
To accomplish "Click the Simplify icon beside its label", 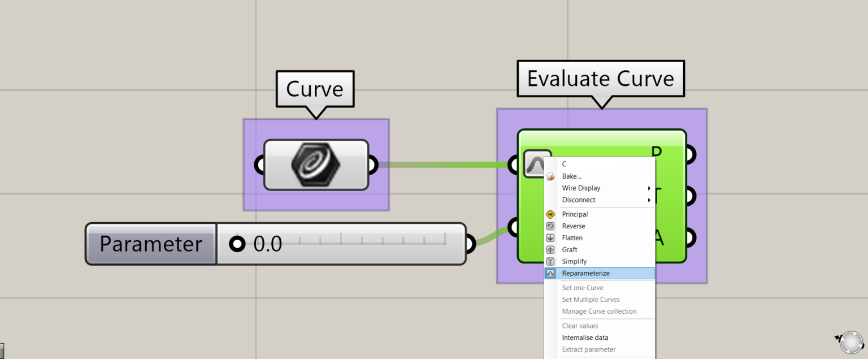I will click(x=550, y=261).
